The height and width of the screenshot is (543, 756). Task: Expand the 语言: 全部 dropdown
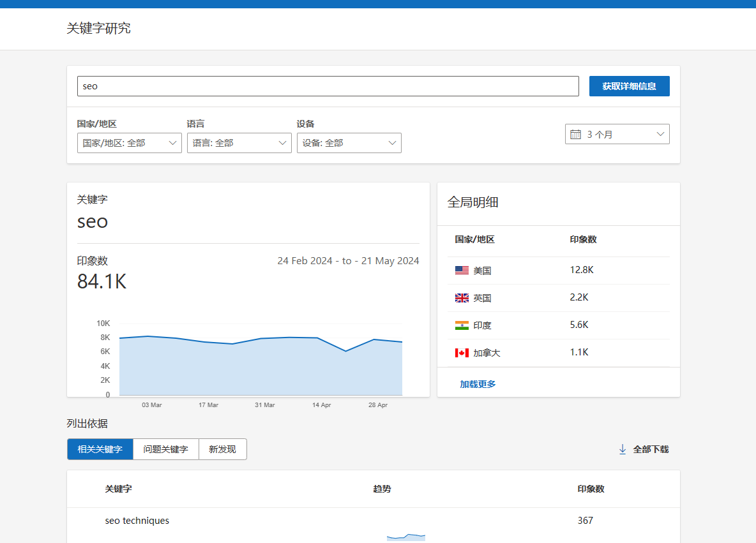[x=239, y=143]
